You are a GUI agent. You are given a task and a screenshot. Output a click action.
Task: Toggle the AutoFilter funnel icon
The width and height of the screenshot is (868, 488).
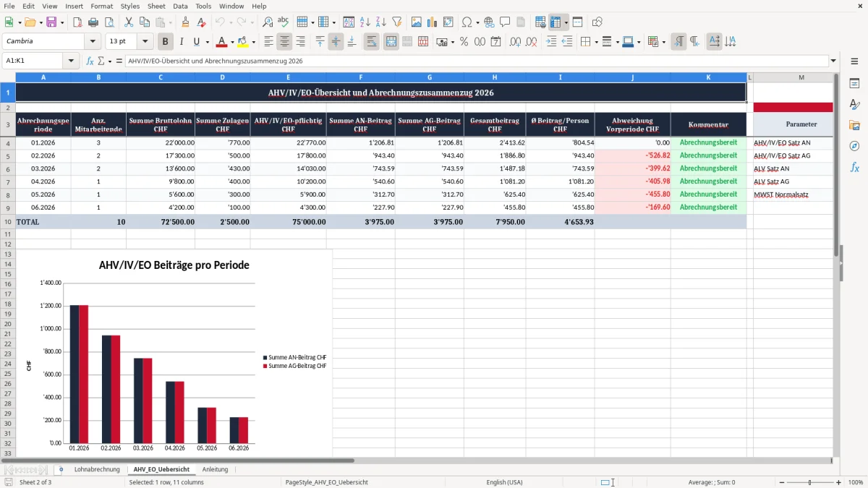pos(396,22)
